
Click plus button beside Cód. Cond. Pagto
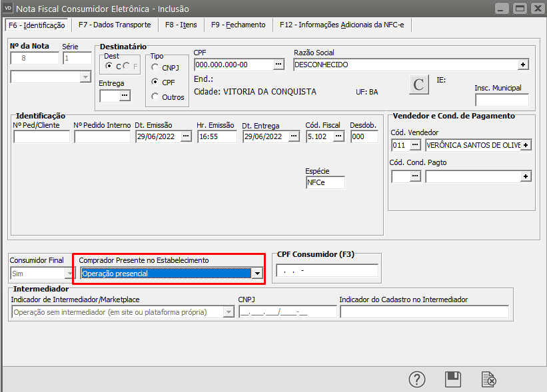click(526, 176)
